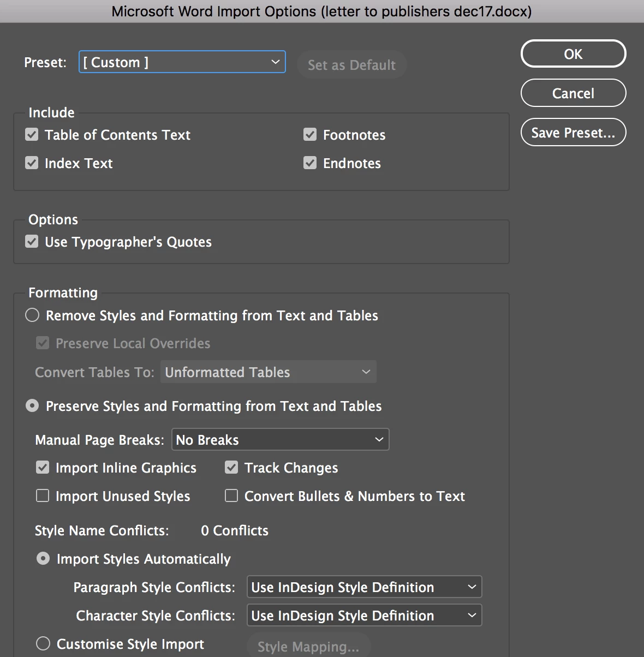Open the Preset dropdown showing Custom

click(x=182, y=62)
